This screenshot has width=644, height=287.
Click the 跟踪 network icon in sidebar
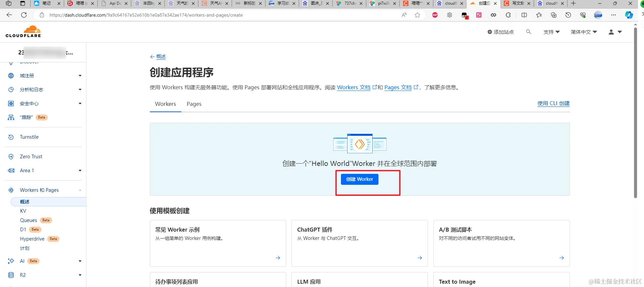(x=11, y=117)
